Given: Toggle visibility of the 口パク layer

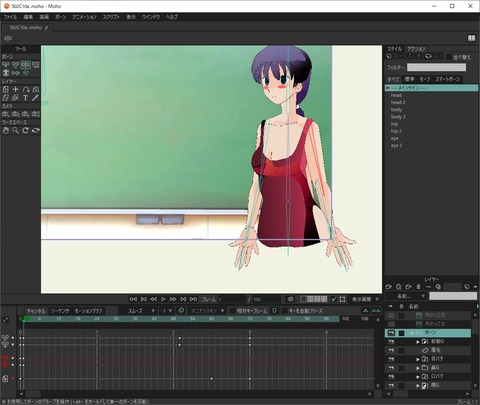Looking at the screenshot, I should coord(391,377).
